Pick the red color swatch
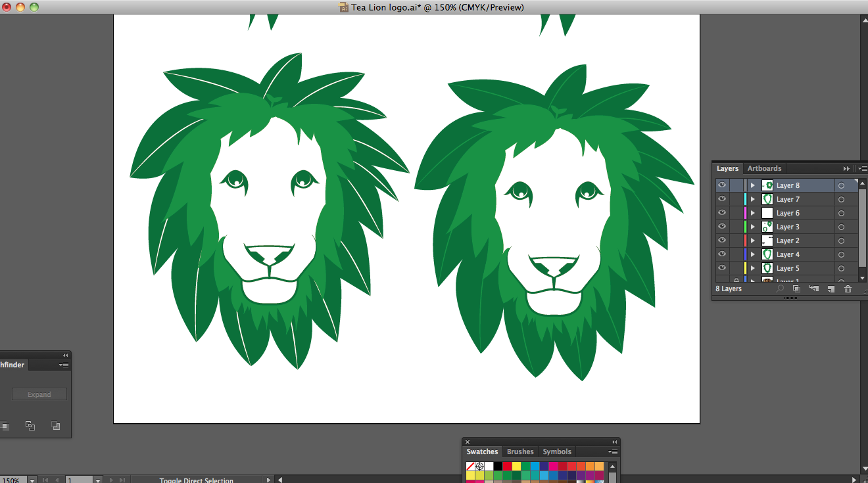Image resolution: width=868 pixels, height=483 pixels. tap(507, 467)
